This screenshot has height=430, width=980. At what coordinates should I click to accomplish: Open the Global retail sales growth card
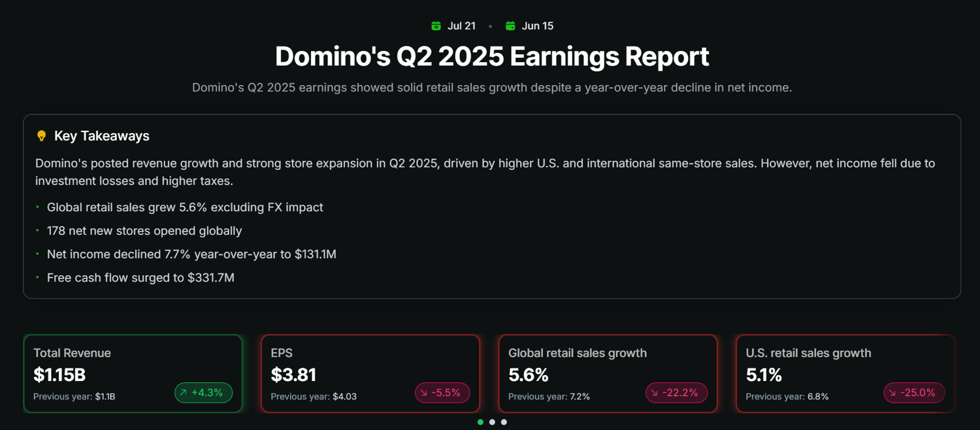[x=608, y=374]
